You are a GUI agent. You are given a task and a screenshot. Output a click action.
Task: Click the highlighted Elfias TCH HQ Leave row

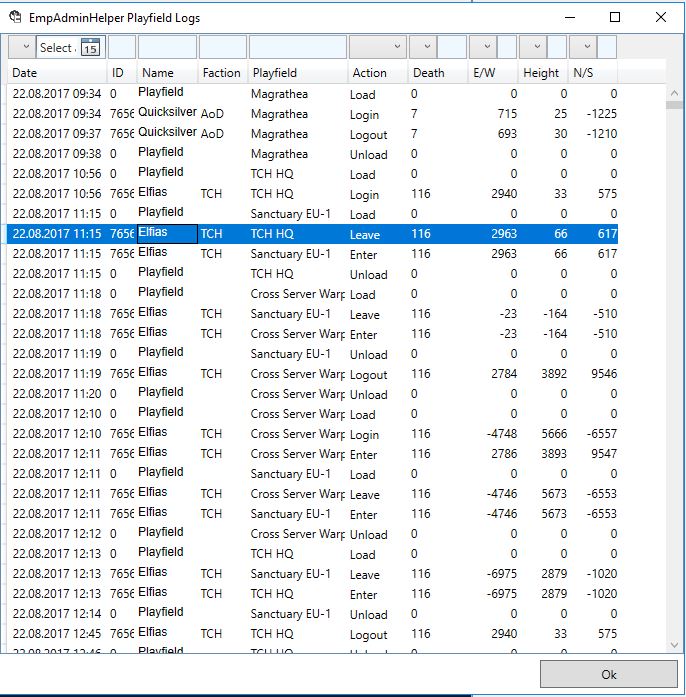pos(313,234)
